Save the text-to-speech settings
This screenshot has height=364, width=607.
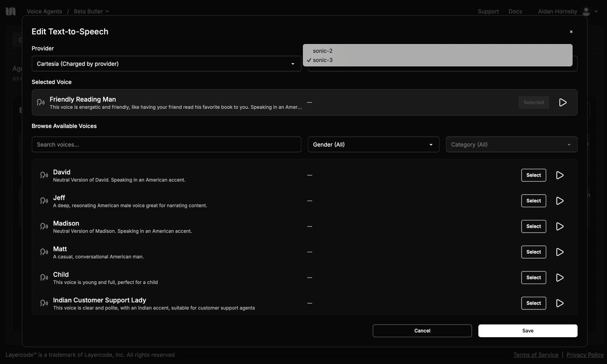pyautogui.click(x=528, y=331)
